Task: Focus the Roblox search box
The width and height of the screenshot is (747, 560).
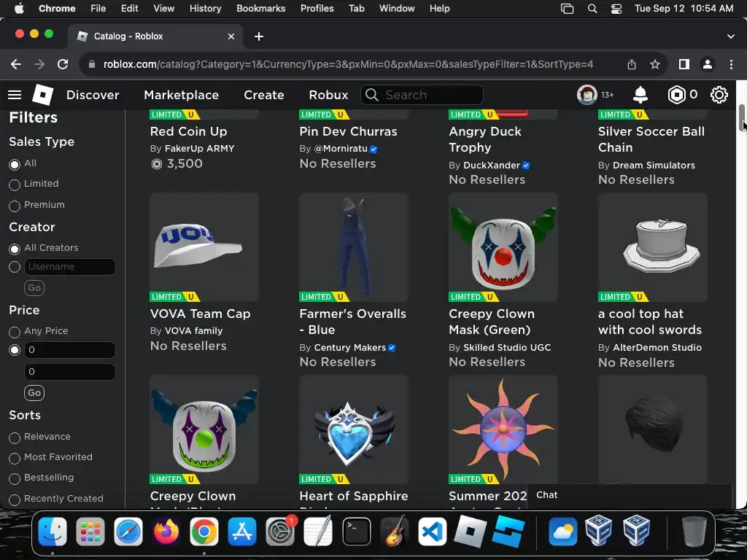Action: click(x=422, y=95)
